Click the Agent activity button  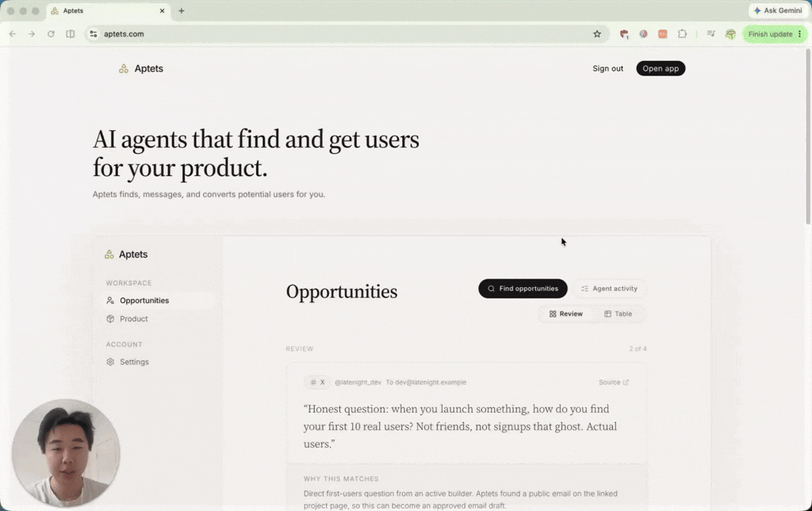609,289
